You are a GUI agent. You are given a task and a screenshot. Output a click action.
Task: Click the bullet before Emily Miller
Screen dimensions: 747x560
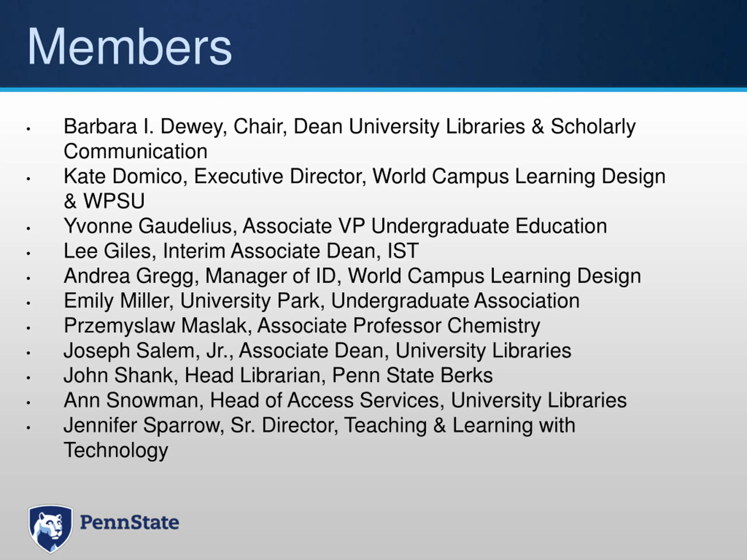28,303
